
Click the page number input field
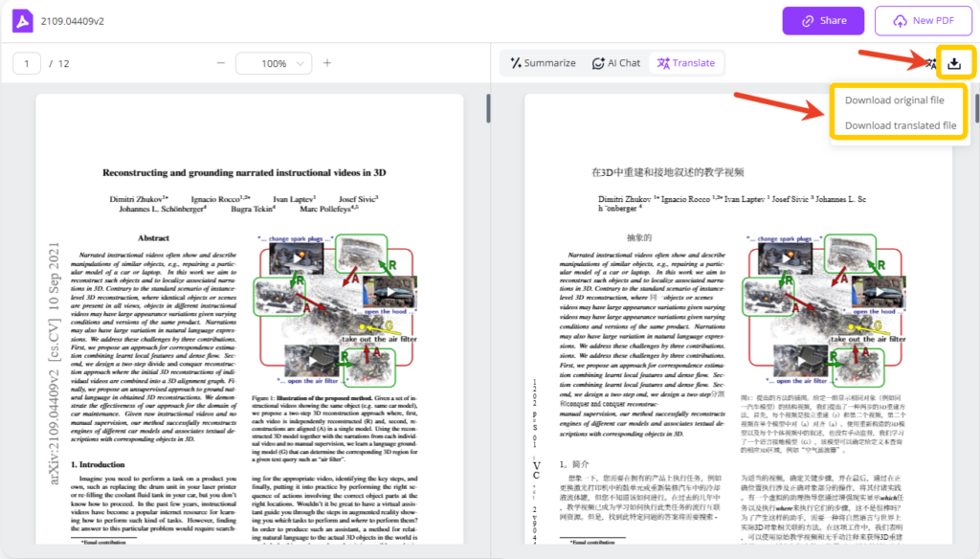[x=27, y=63]
